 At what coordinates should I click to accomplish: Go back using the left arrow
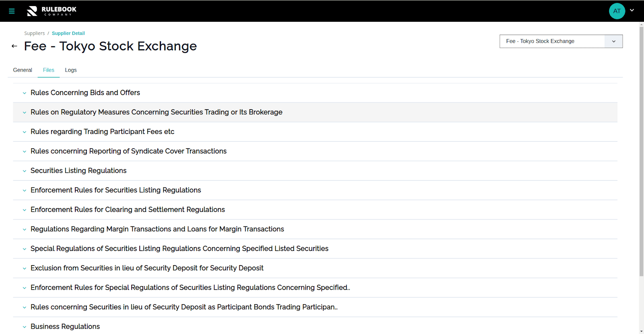[14, 46]
